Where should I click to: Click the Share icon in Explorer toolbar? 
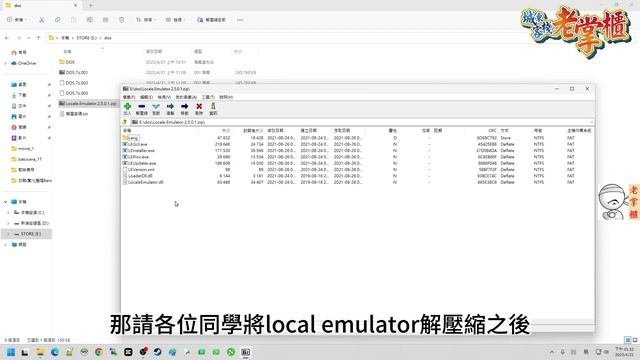click(x=105, y=20)
